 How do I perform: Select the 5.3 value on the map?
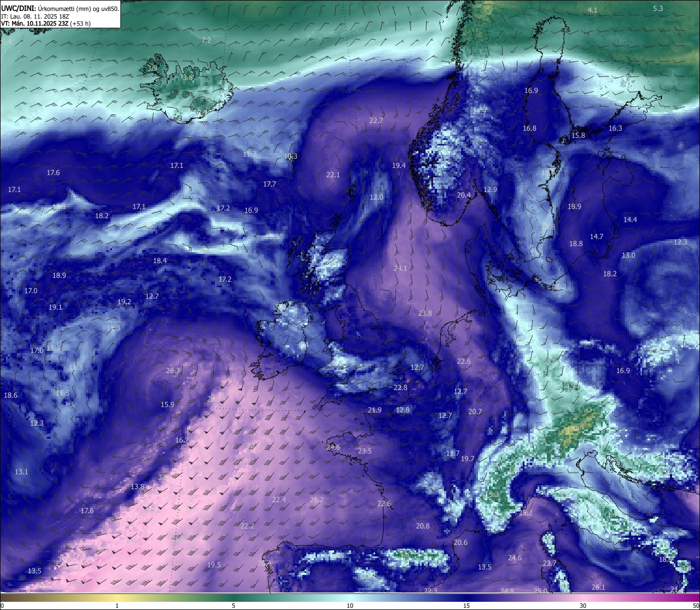658,8
